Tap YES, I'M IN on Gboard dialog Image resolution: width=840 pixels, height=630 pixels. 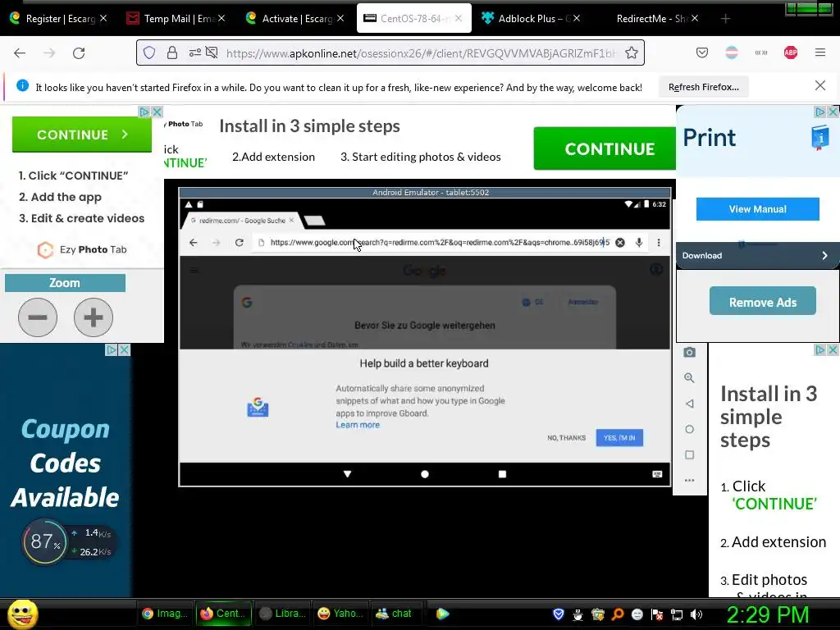point(619,438)
